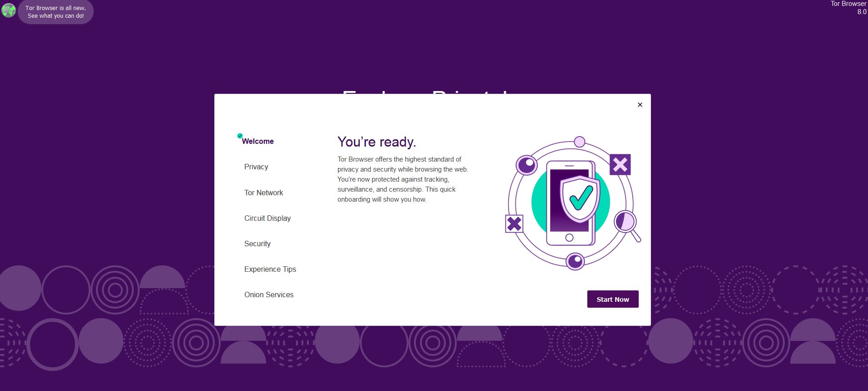Click the shield and phone illustration
868x391 pixels.
coord(573,203)
